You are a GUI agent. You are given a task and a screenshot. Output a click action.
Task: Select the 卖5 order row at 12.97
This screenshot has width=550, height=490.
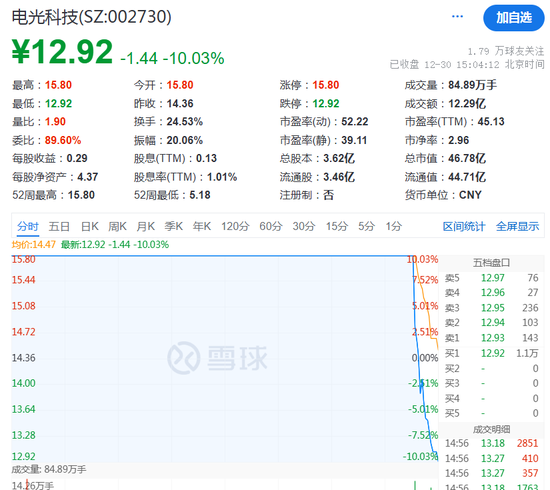(x=491, y=278)
